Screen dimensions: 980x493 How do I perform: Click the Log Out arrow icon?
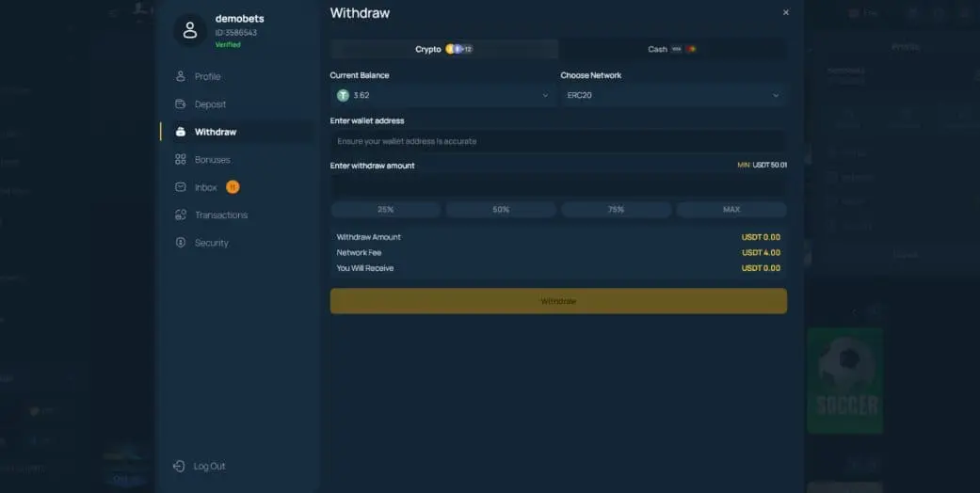(179, 467)
